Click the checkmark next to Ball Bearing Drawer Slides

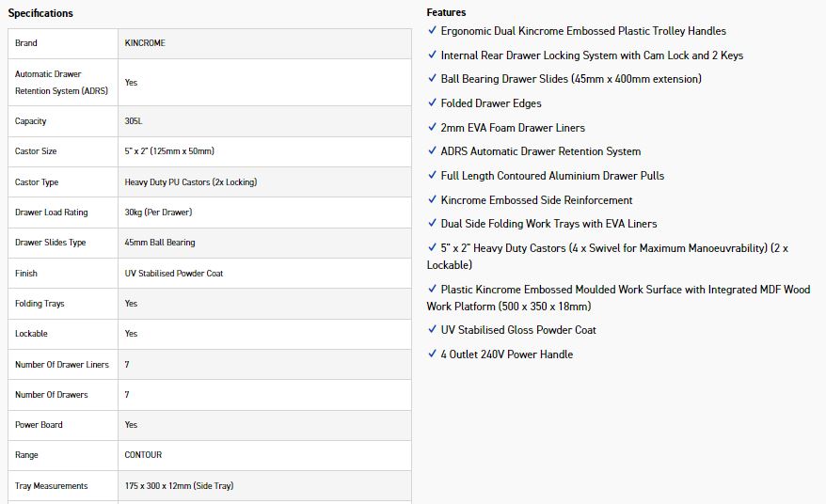coord(432,79)
